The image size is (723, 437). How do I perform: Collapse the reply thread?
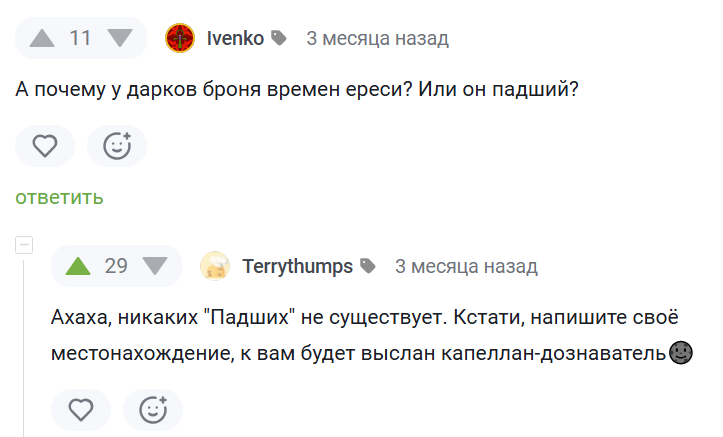pos(25,245)
